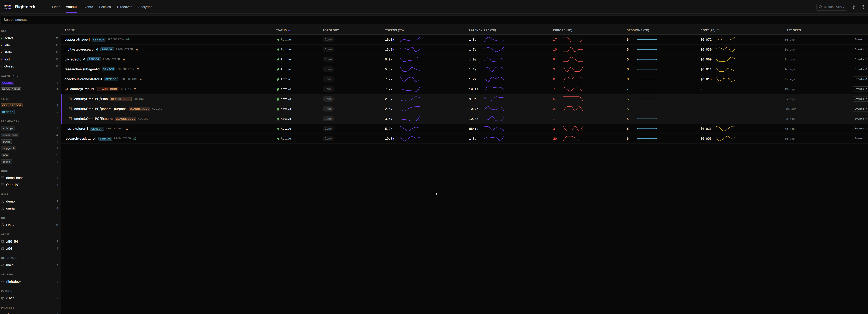Click the Anthropic icon on checkout-orchestrator-1 row

point(140,79)
